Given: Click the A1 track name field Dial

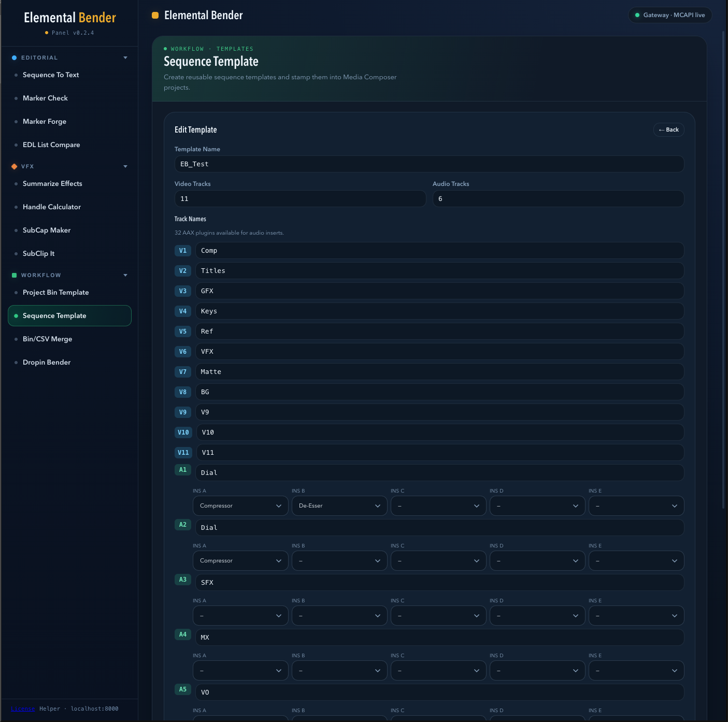Looking at the screenshot, I should pos(439,473).
